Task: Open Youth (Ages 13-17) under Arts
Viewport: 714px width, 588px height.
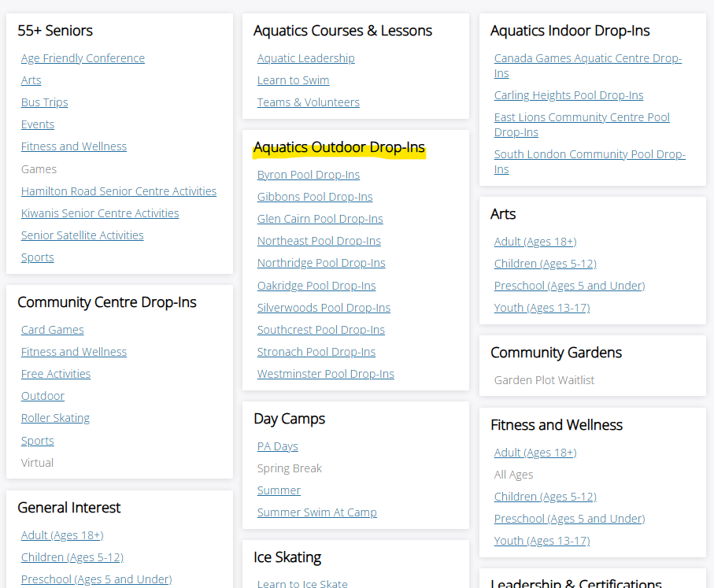Action: click(542, 308)
